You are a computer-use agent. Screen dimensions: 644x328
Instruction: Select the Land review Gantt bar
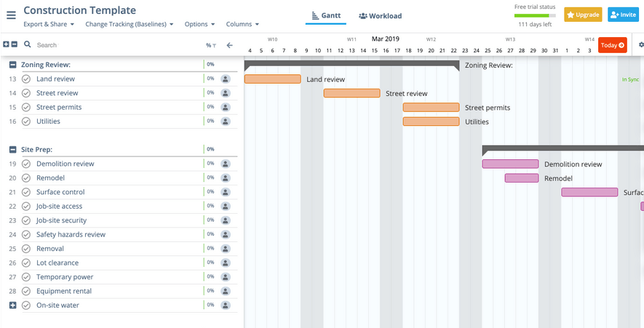[273, 79]
